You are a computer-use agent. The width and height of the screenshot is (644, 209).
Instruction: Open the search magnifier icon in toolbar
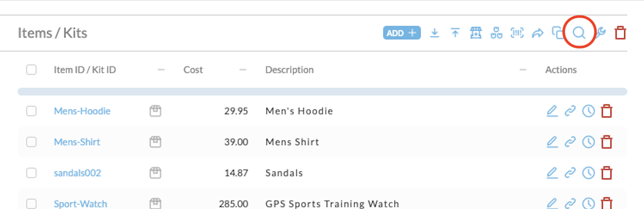pyautogui.click(x=579, y=33)
